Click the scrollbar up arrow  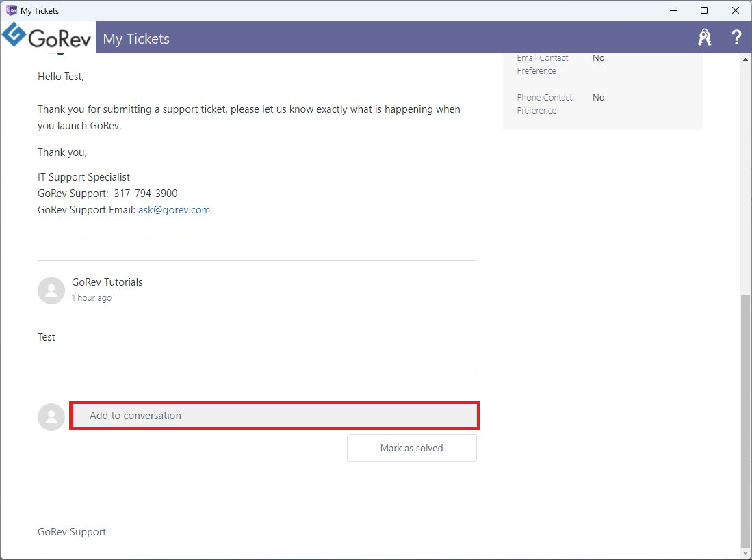pos(746,59)
